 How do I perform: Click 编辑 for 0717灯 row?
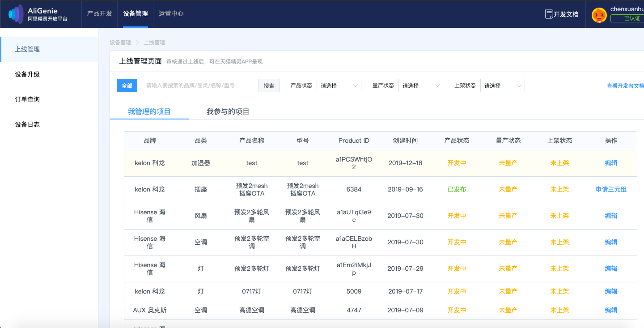point(611,291)
